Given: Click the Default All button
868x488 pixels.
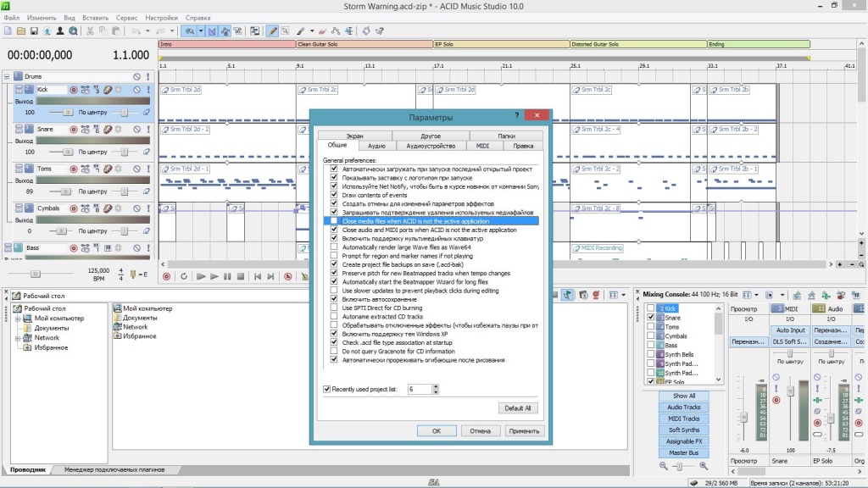Looking at the screenshot, I should pos(518,408).
